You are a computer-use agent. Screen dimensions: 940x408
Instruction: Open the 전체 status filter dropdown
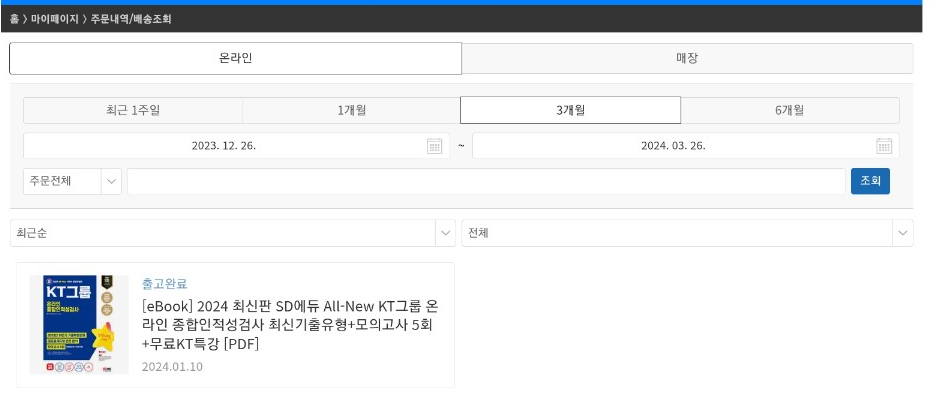pos(687,233)
